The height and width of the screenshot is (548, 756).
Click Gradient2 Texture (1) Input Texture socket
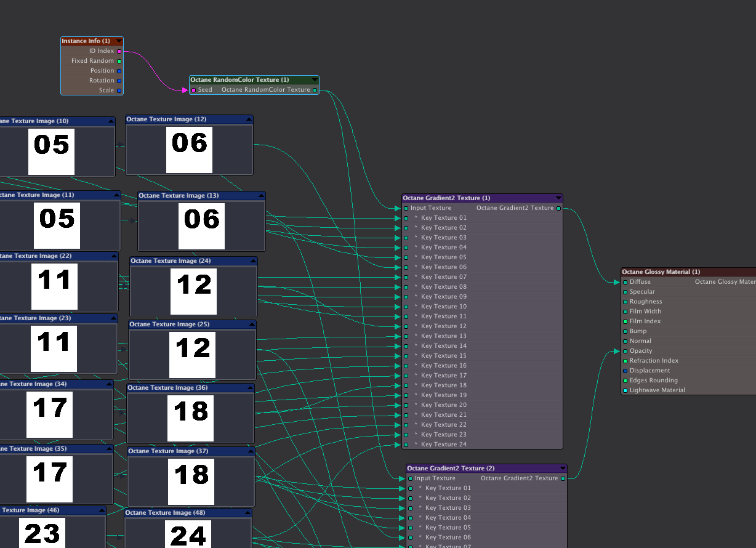tap(406, 208)
